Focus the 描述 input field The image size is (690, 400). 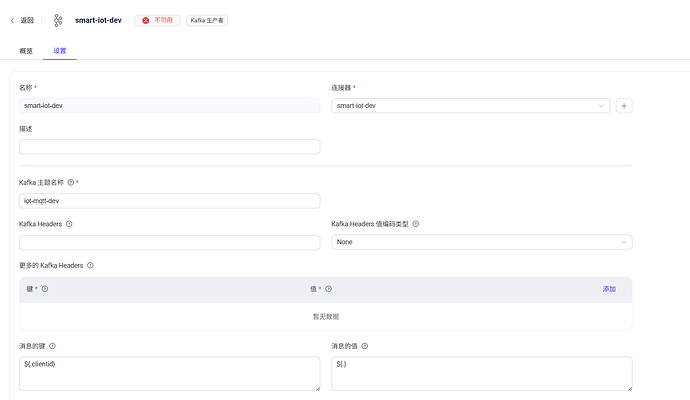(x=169, y=147)
